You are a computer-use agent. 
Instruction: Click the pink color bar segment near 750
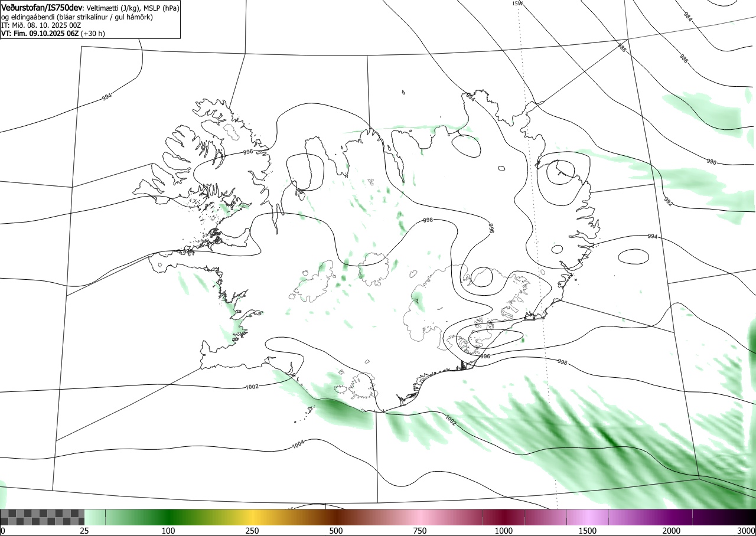(420, 517)
